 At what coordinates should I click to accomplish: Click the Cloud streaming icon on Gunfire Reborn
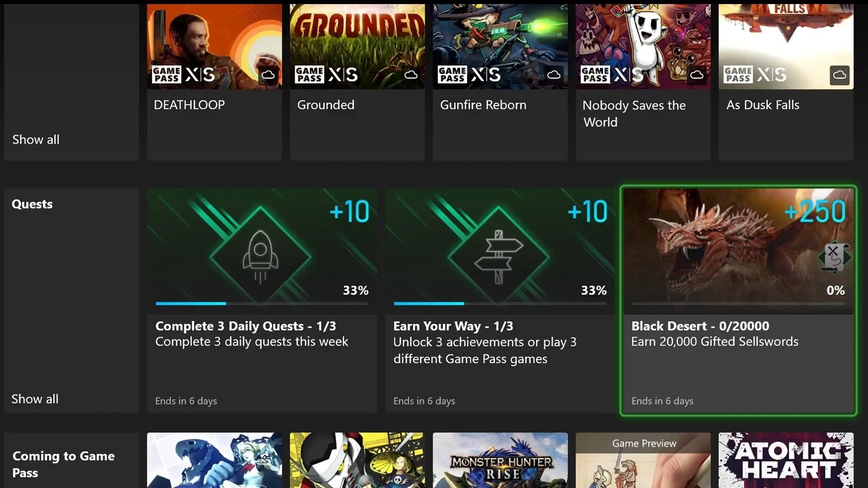[553, 75]
